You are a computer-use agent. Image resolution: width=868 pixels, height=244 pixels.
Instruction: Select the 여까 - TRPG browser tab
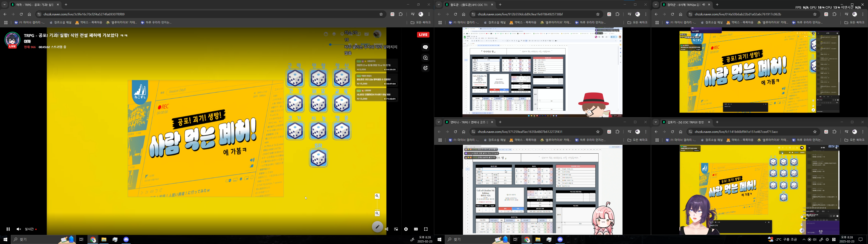click(35, 5)
